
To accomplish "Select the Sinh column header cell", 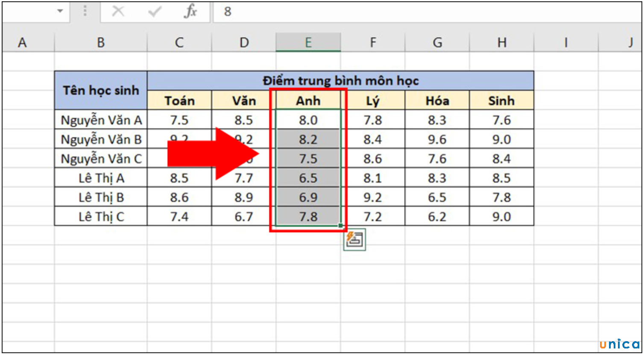I will 501,101.
